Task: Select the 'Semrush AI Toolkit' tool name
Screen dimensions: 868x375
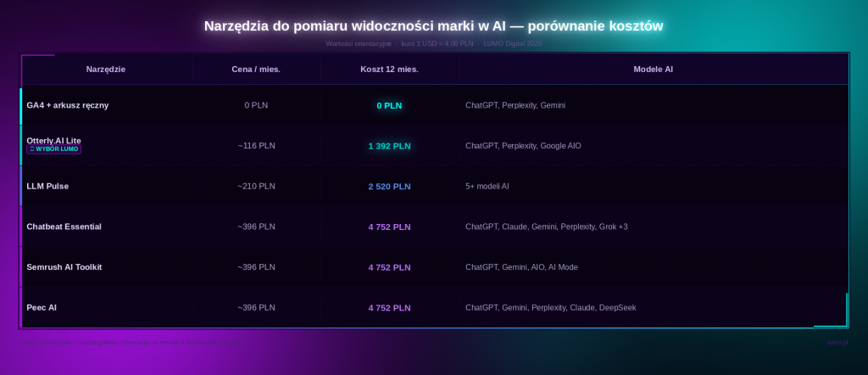Action: (64, 267)
